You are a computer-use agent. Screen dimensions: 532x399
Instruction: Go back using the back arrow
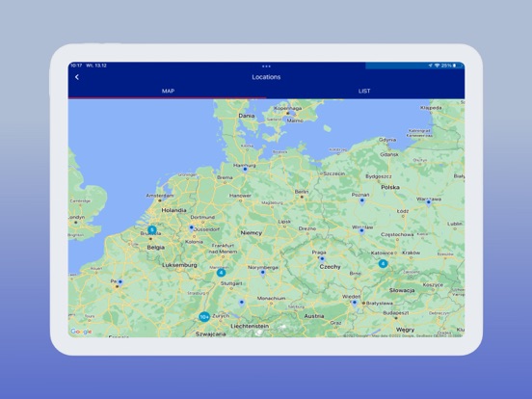(x=77, y=77)
